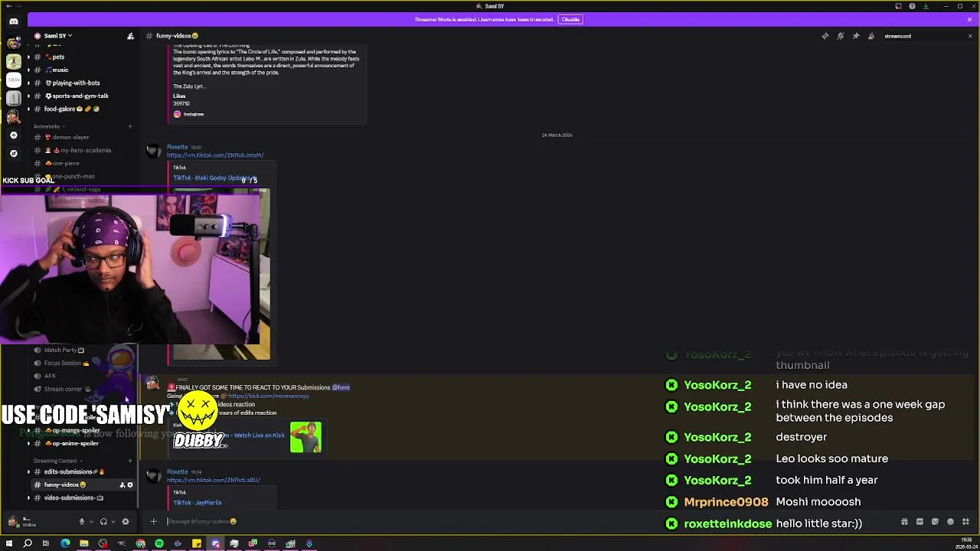
Task: Click the Kick embed green thumbnail
Action: click(305, 438)
